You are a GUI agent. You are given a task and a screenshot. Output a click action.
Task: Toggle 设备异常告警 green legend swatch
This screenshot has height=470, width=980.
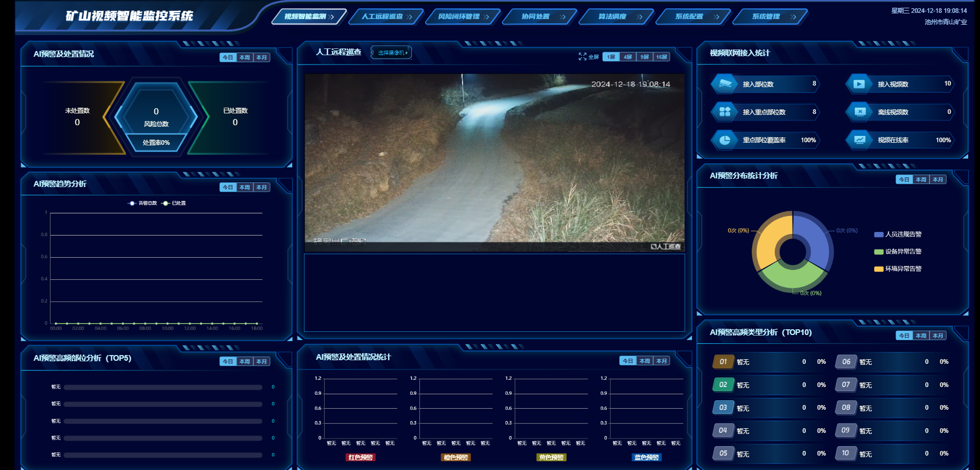point(879,251)
